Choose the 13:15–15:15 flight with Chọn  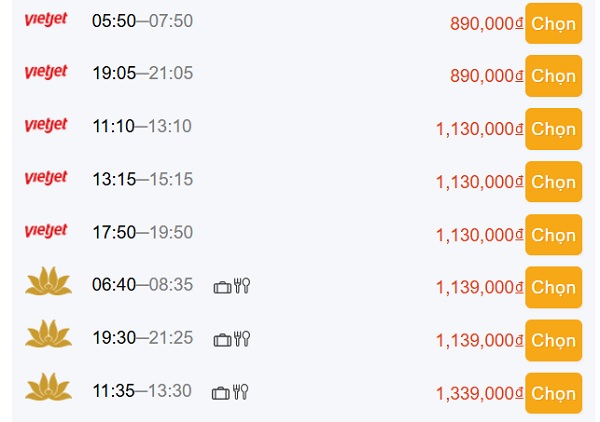point(553,182)
